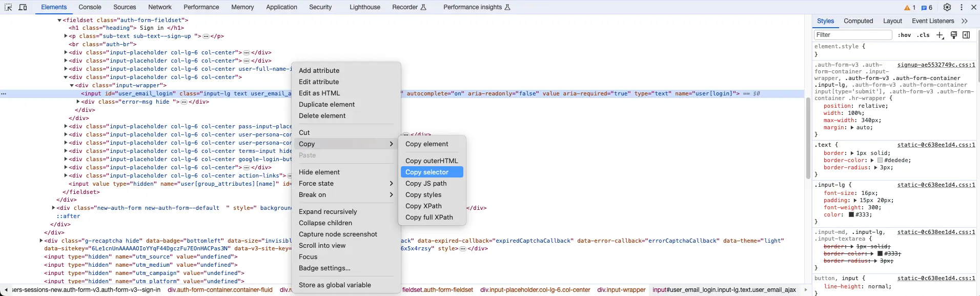Image resolution: width=980 pixels, height=296 pixels.
Task: Click the new style rule plus icon
Action: 940,35
